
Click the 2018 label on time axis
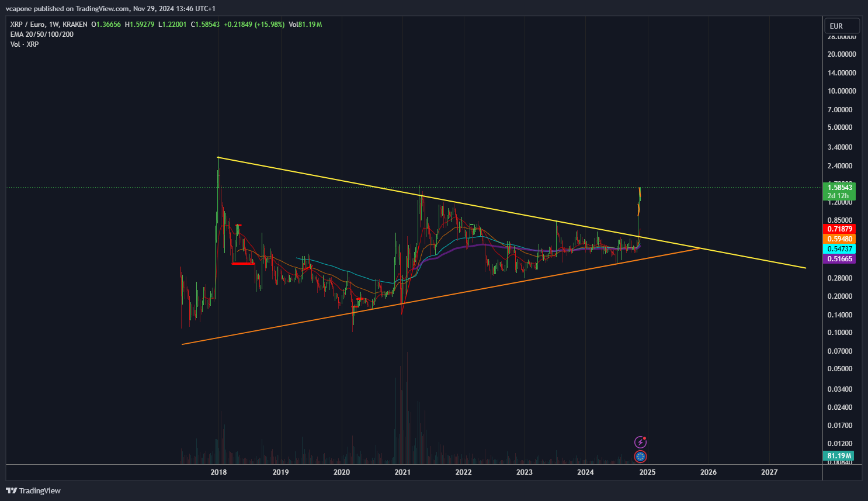[x=219, y=472]
